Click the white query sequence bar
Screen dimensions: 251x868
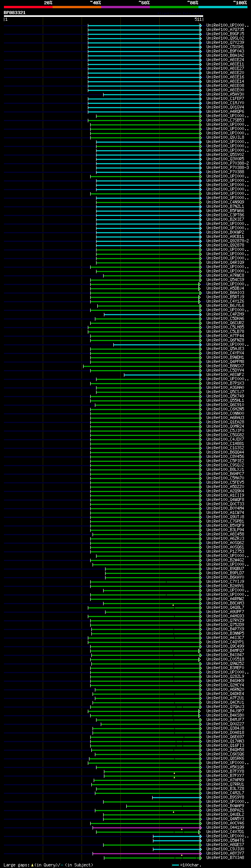[103, 16]
